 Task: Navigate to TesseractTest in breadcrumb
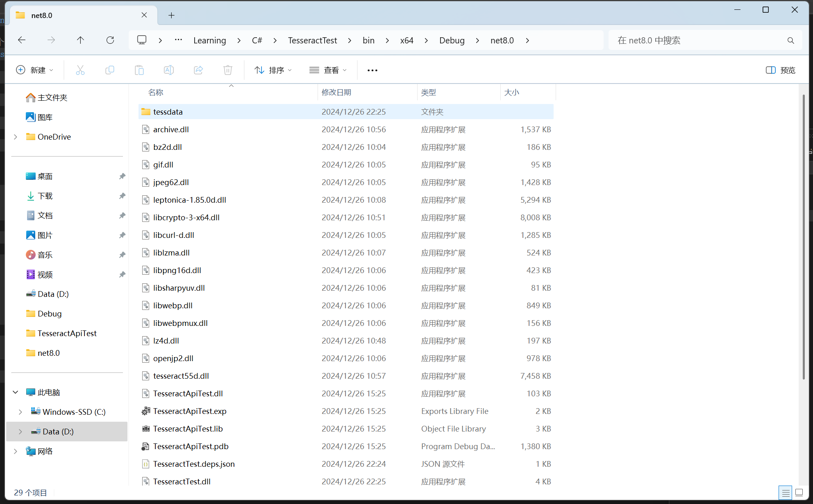pyautogui.click(x=312, y=41)
